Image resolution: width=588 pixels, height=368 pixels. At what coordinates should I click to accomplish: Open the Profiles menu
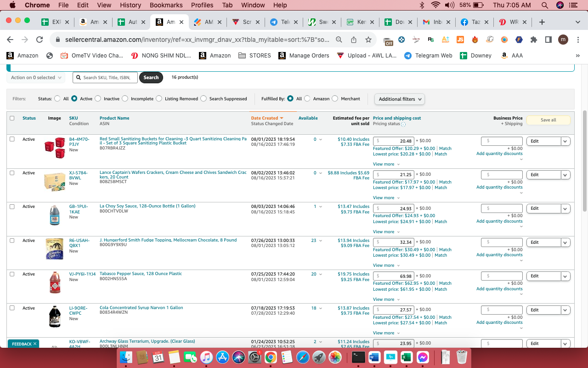click(x=202, y=5)
